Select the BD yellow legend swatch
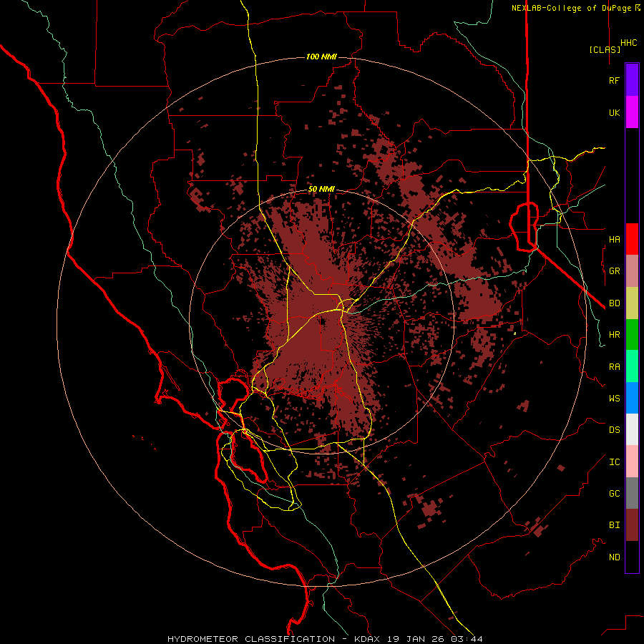The width and height of the screenshot is (644, 644). pyautogui.click(x=632, y=303)
